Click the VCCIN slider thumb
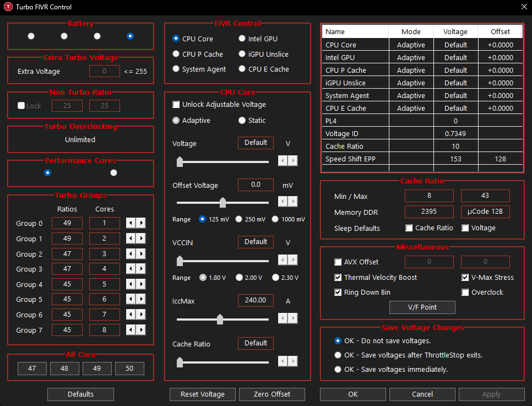532x406 pixels. click(x=180, y=261)
